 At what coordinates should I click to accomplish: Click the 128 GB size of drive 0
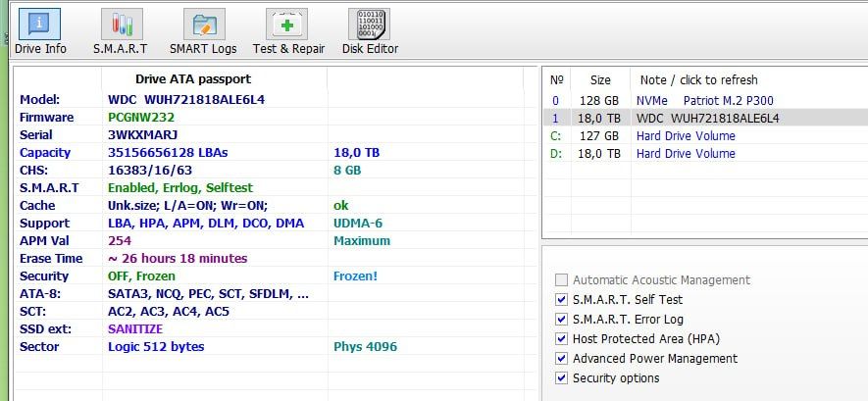tap(599, 101)
